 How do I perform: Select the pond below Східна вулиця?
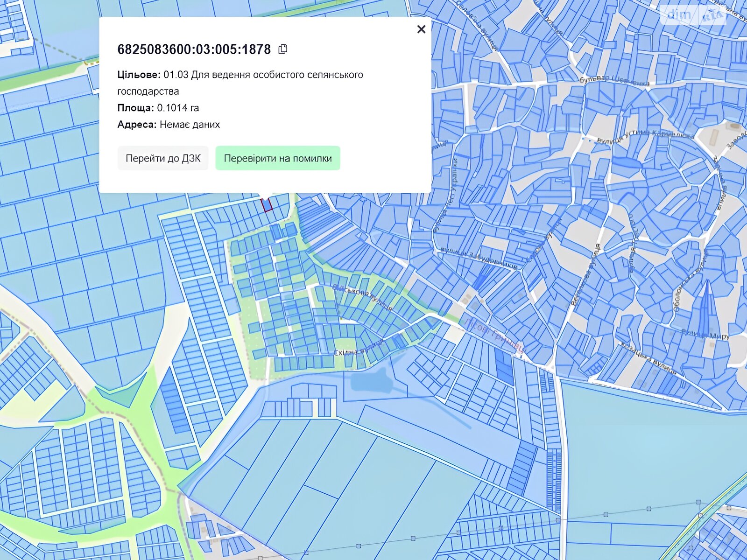(371, 381)
